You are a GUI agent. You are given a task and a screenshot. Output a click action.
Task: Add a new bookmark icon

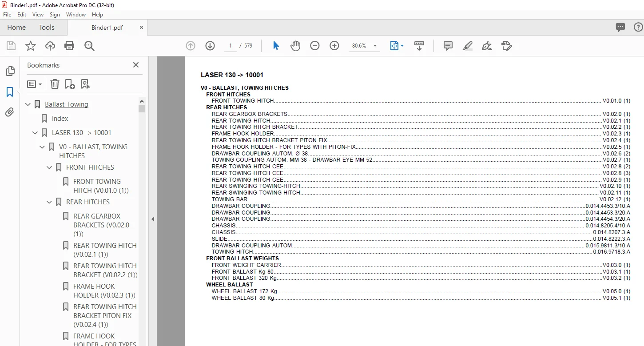70,84
